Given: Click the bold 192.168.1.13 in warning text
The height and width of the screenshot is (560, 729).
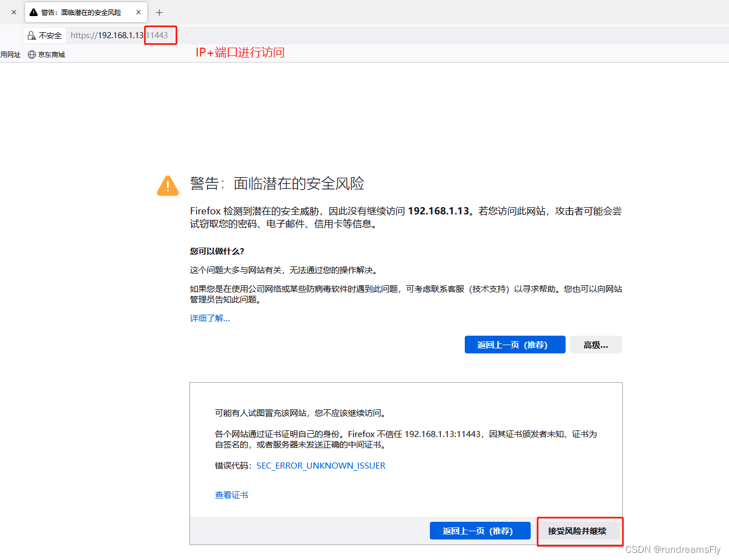Looking at the screenshot, I should click(x=439, y=211).
